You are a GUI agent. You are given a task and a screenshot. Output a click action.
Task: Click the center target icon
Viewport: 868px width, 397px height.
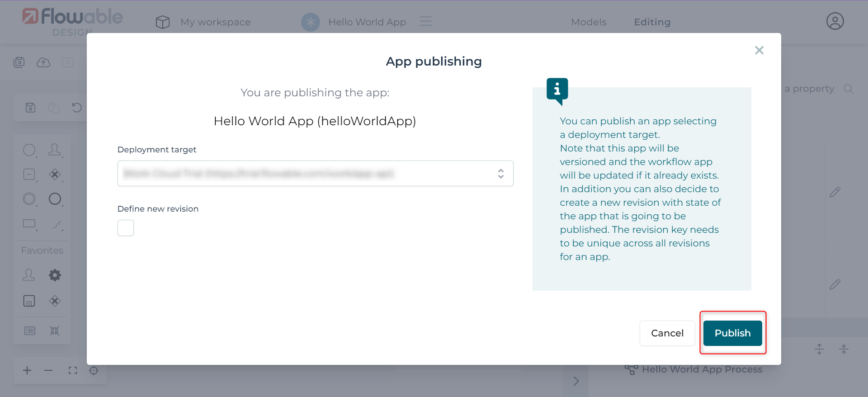click(x=94, y=371)
